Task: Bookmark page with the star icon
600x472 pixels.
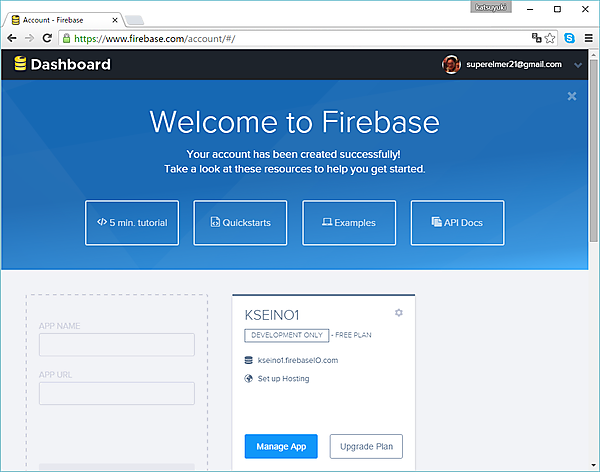Action: click(550, 38)
